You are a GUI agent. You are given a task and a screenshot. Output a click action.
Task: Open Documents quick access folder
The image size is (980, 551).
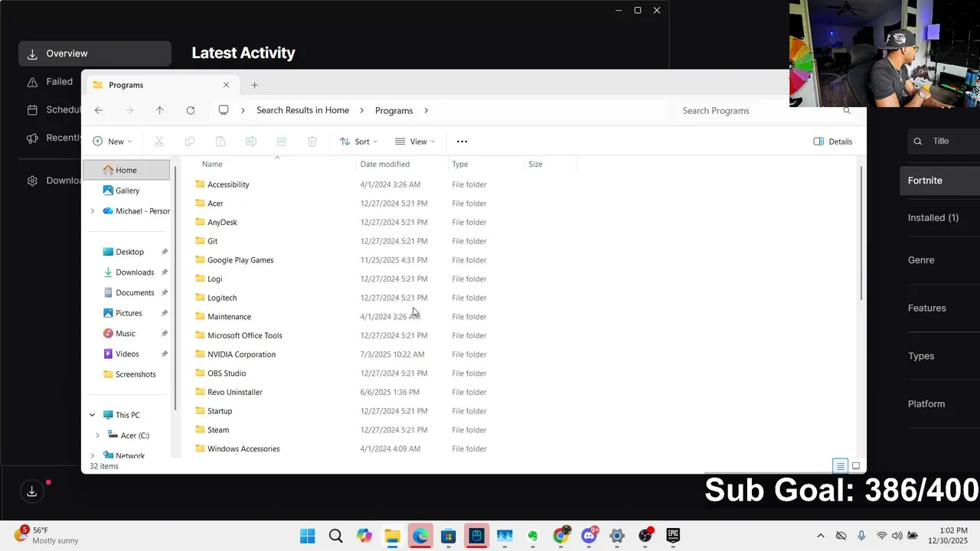pyautogui.click(x=135, y=292)
